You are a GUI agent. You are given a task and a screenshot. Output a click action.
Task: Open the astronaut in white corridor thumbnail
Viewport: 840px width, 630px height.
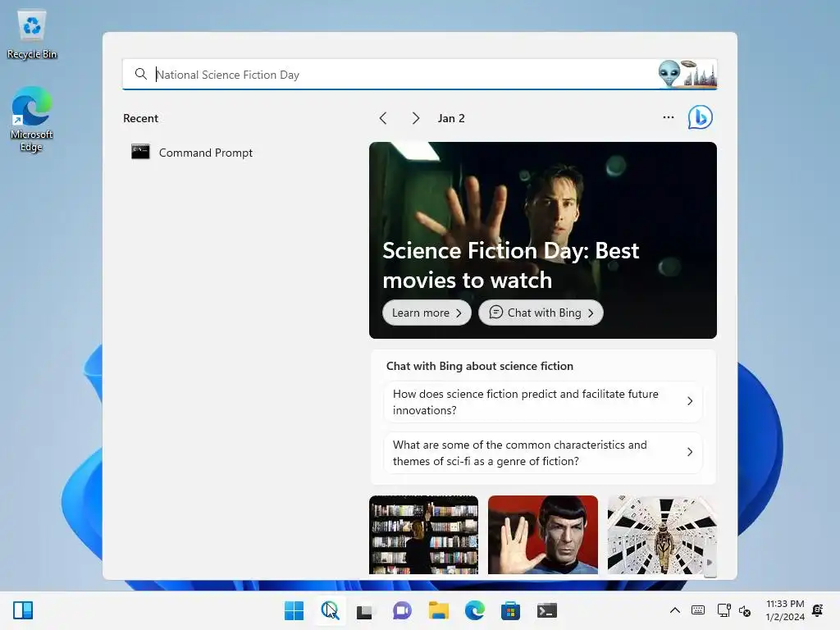coord(662,535)
